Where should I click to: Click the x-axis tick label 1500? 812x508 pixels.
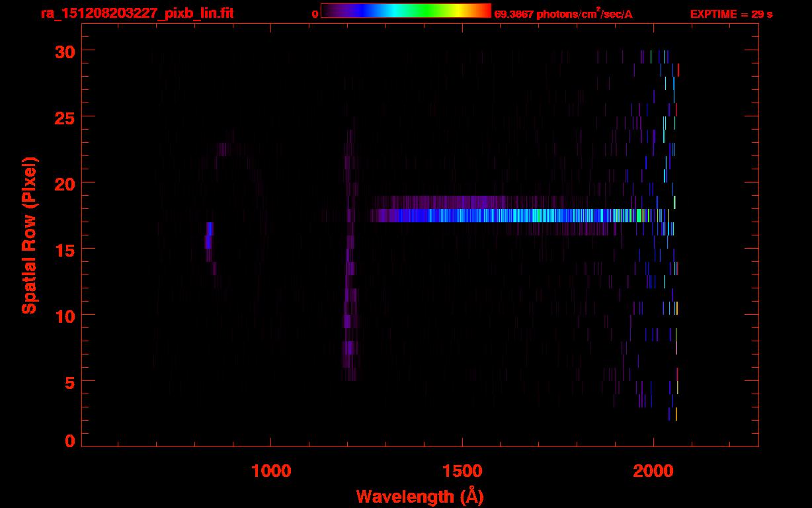tap(462, 471)
